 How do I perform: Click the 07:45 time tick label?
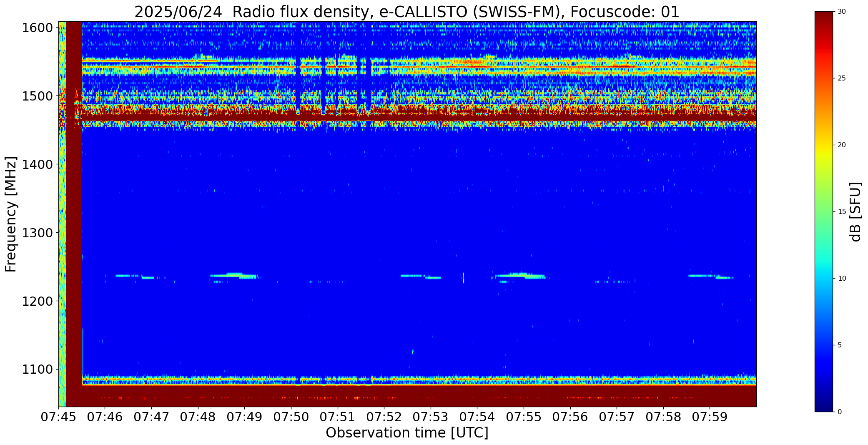pyautogui.click(x=58, y=417)
